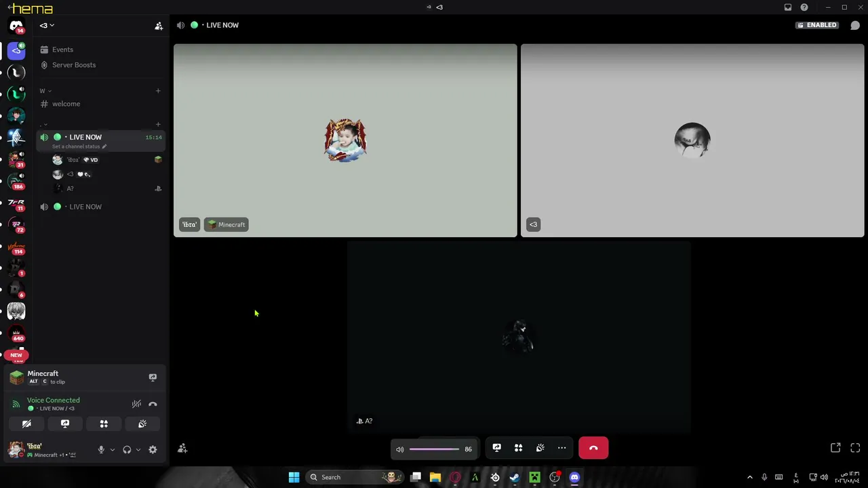
Task: Open Voice Connected connection details
Action: tap(53, 401)
